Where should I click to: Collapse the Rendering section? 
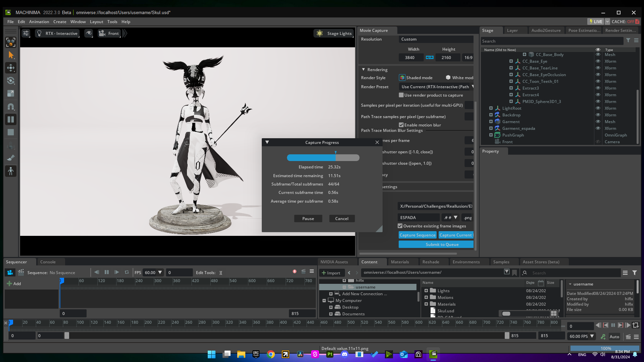(x=363, y=69)
